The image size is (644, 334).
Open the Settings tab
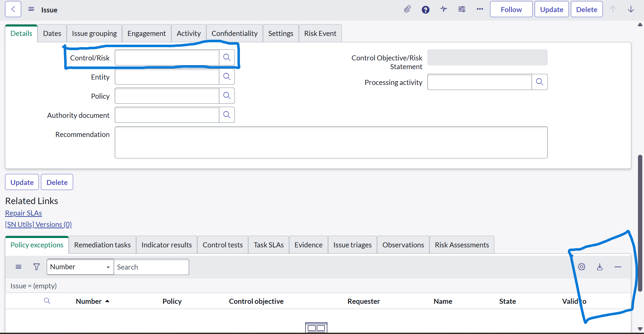[x=281, y=33]
